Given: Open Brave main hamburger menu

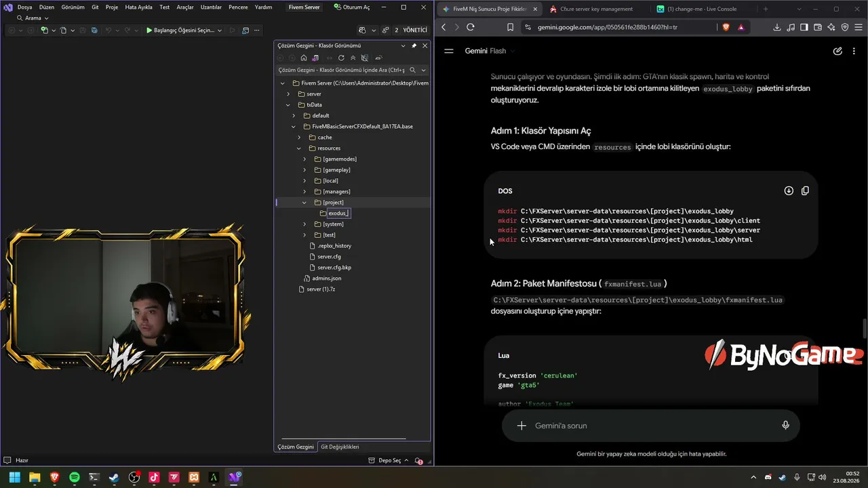Looking at the screenshot, I should tap(859, 27).
